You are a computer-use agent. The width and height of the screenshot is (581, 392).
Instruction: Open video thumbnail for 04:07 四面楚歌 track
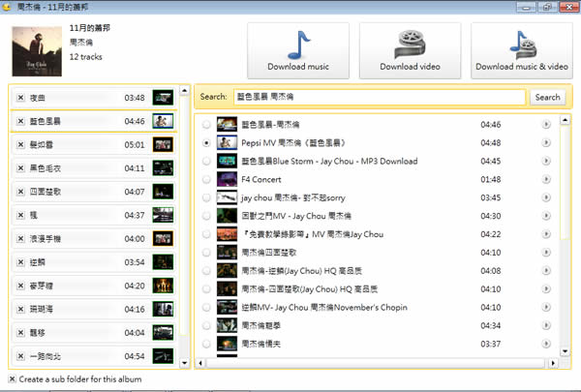(163, 192)
